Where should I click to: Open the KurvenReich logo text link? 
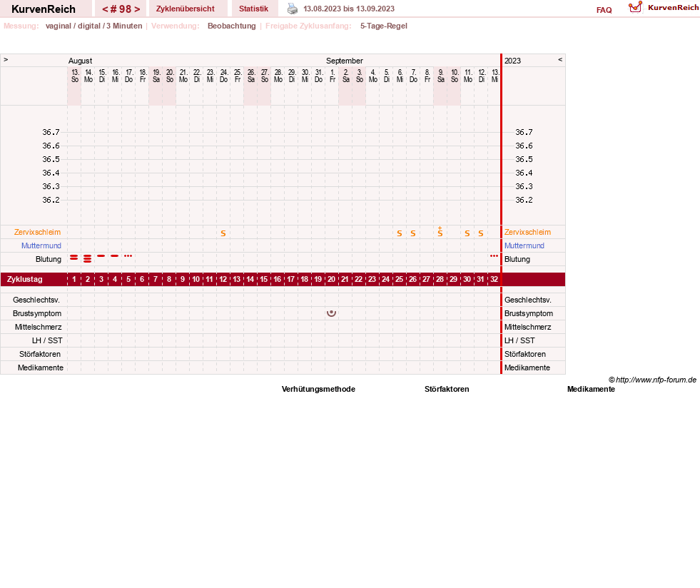point(673,8)
